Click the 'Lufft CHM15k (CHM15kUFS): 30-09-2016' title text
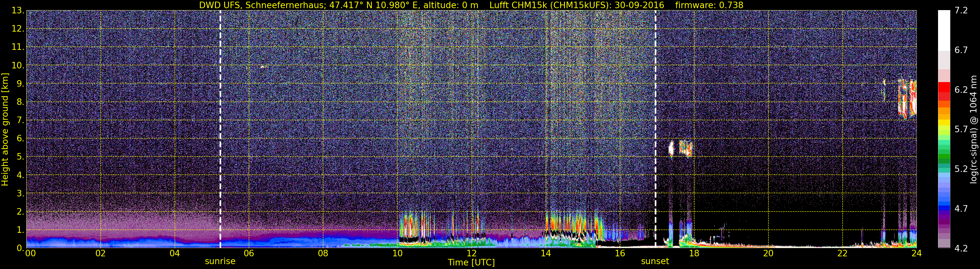Image resolution: width=980 pixels, height=269 pixels. pyautogui.click(x=577, y=5)
